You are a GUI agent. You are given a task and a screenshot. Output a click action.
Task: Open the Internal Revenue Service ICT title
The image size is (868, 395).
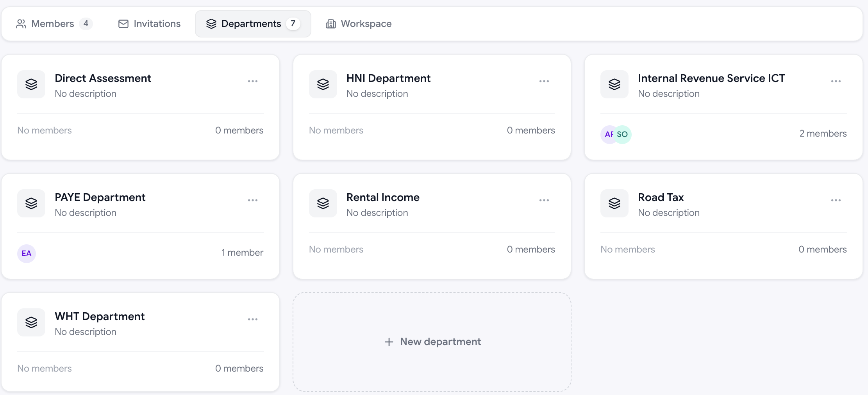click(711, 78)
